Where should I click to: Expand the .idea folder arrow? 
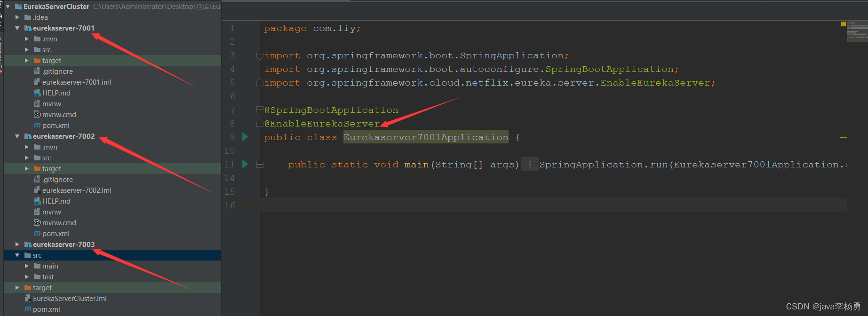pos(17,17)
